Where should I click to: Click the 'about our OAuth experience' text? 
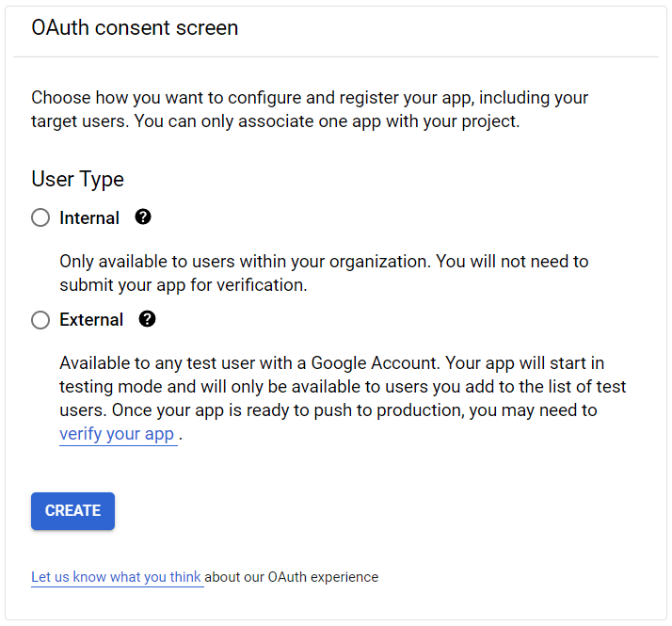(292, 577)
